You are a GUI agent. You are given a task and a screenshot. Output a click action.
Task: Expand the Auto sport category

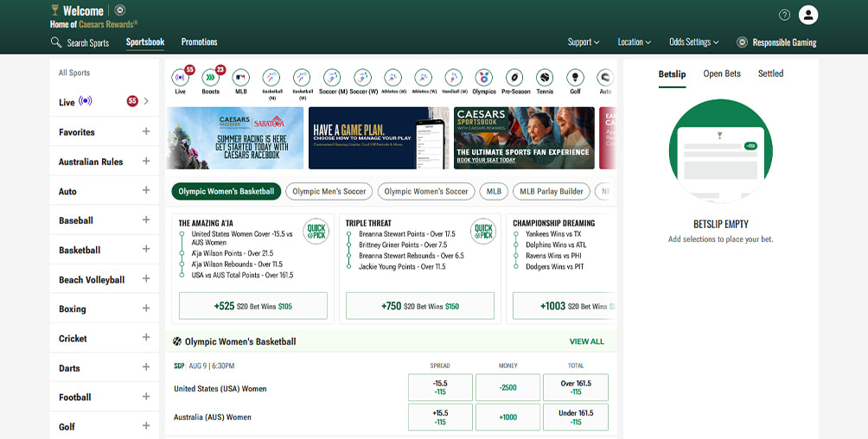(146, 190)
